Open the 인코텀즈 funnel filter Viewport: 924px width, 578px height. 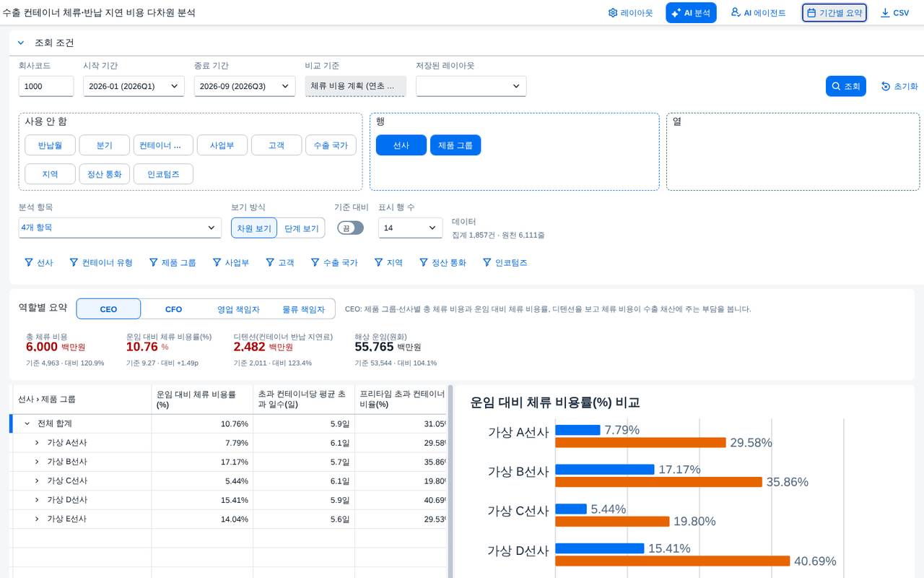click(505, 263)
